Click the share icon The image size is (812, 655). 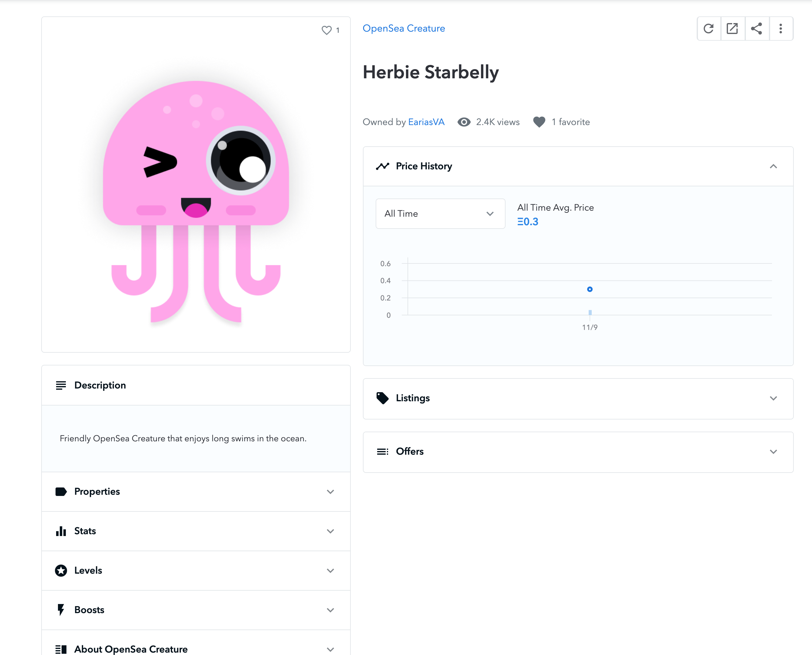coord(756,29)
